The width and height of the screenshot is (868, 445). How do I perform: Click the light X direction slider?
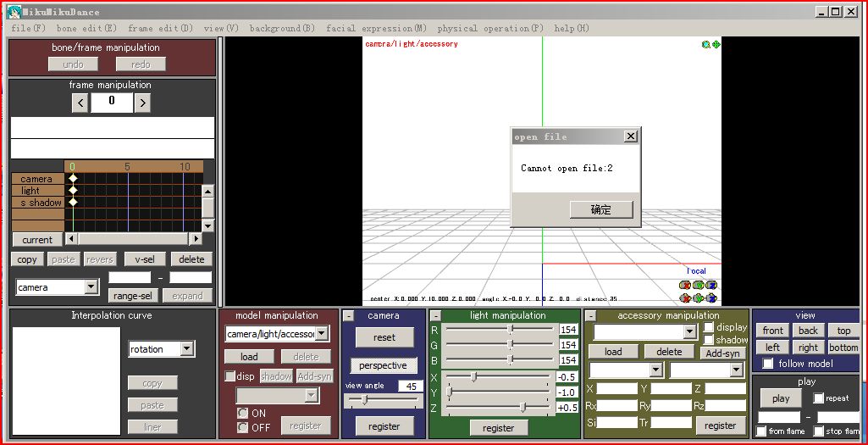[500, 377]
